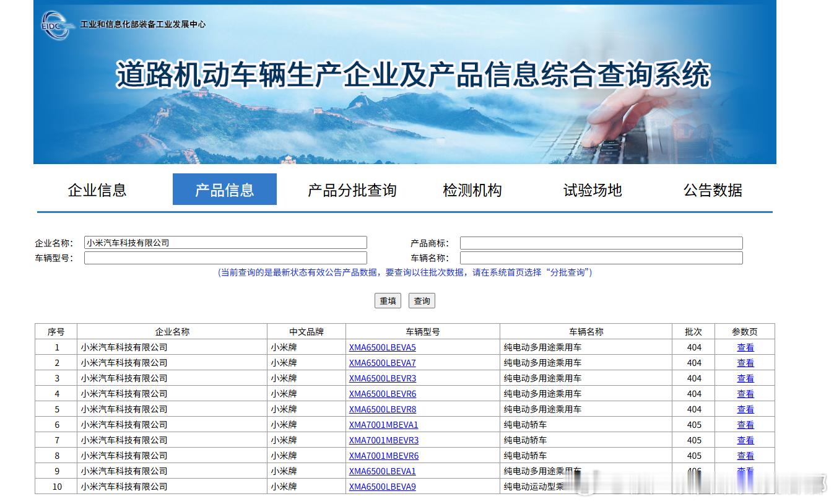The height and width of the screenshot is (504, 834).
Task: Click 查看 in the XMA6500LBEVR6 row
Action: click(745, 394)
